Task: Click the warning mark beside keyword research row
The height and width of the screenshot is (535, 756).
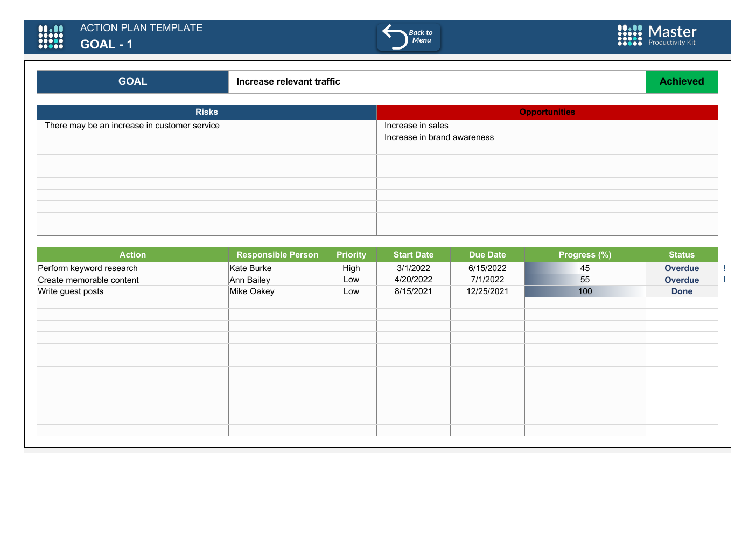Action: 724,268
